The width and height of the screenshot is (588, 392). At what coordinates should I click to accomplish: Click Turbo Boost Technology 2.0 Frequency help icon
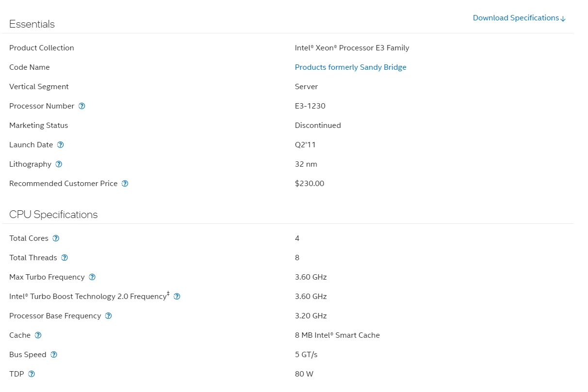pyautogui.click(x=177, y=297)
